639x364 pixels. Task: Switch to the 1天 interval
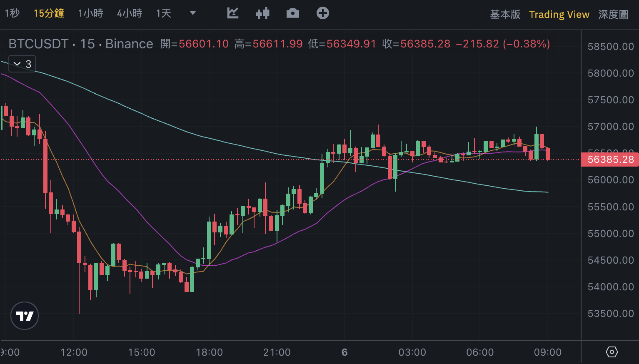pyautogui.click(x=164, y=13)
